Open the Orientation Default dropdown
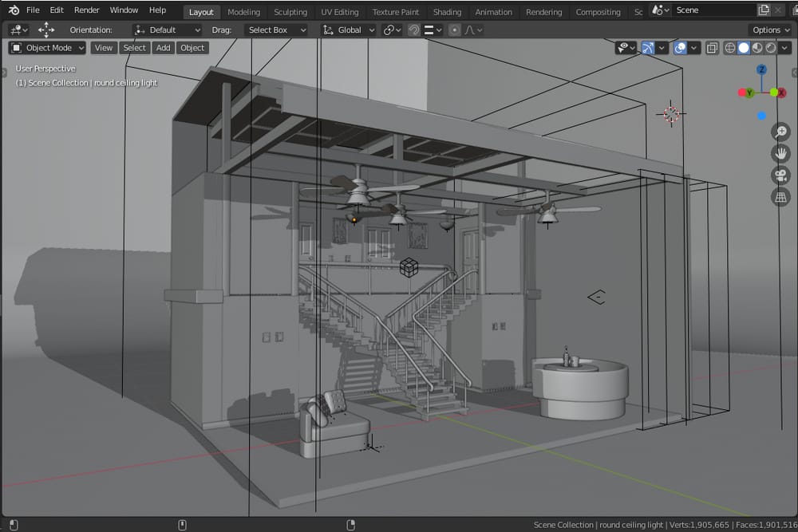The width and height of the screenshot is (798, 532). 167,30
